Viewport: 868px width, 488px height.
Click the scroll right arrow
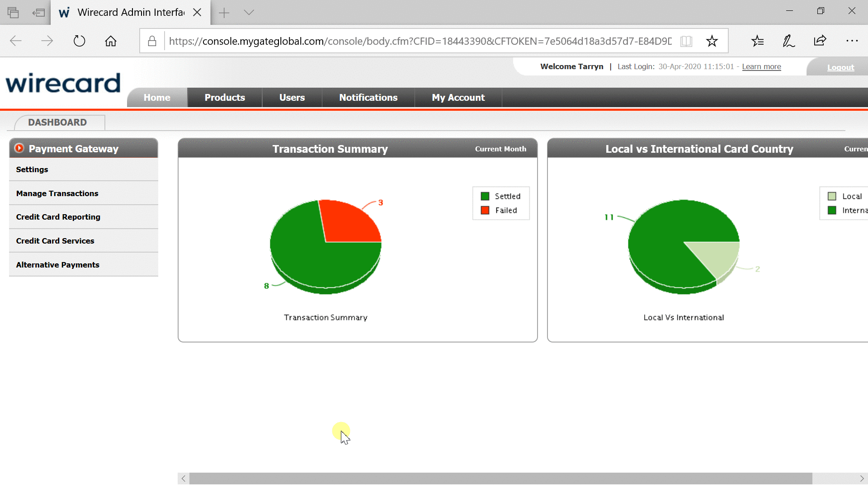click(x=862, y=479)
